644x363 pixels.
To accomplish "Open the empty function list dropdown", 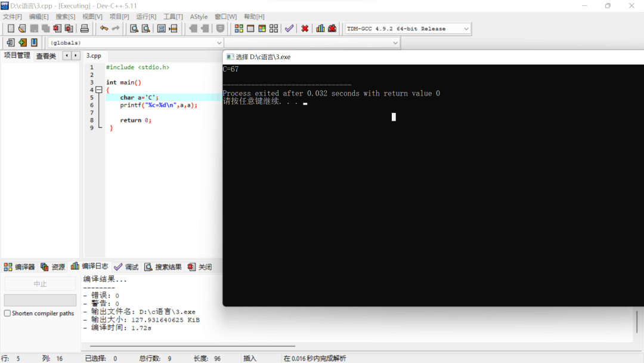I will [x=395, y=43].
